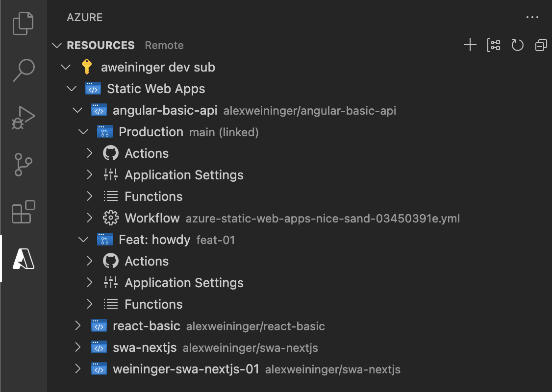Open the Source Control view
This screenshot has width=552, height=392.
pos(24,165)
